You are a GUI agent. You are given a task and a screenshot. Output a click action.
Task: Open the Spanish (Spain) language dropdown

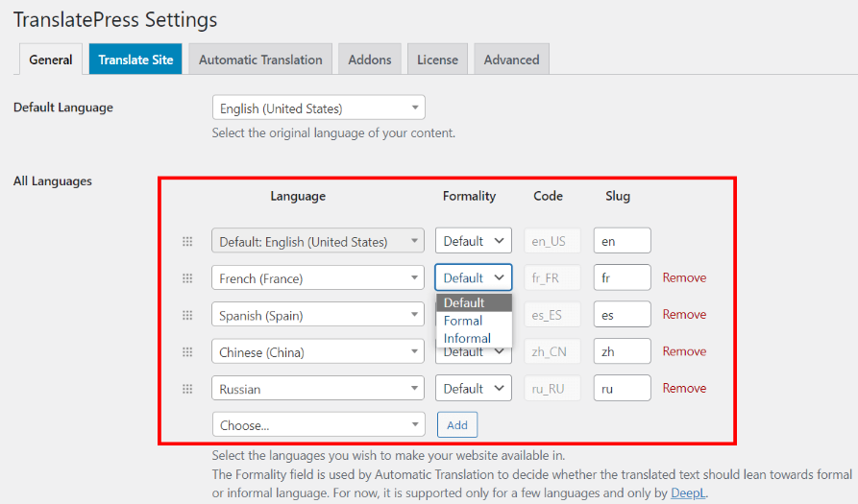point(318,314)
